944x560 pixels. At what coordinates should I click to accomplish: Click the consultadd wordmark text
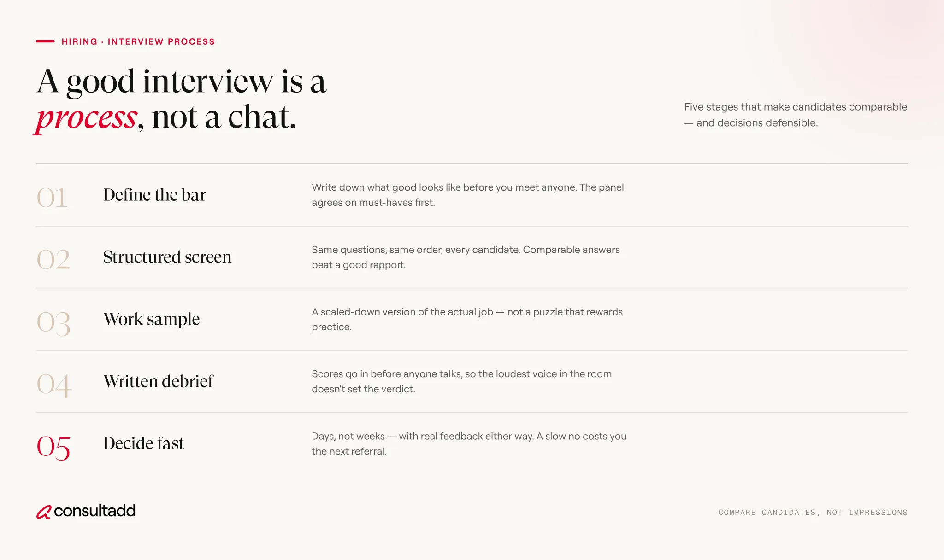[x=94, y=510]
